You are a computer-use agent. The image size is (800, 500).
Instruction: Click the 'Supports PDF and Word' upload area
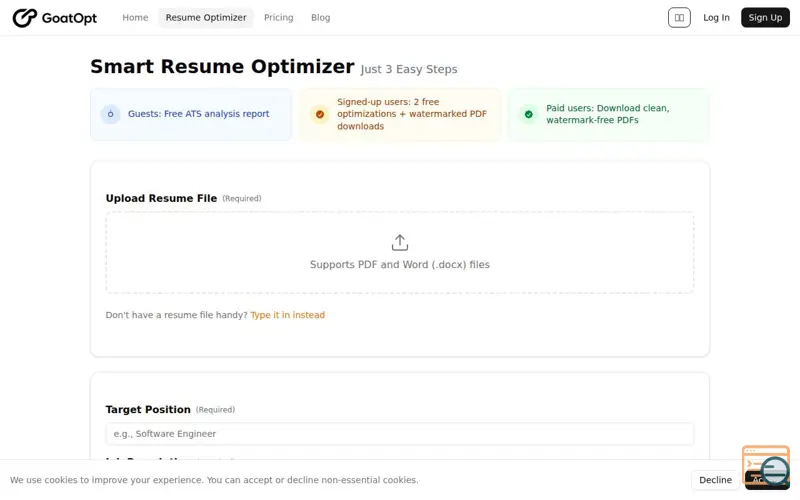[400, 253]
